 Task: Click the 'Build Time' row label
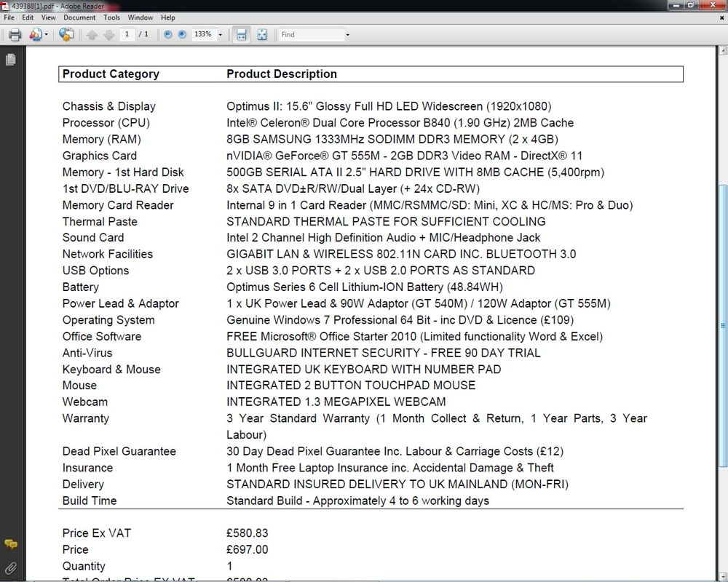pyautogui.click(x=90, y=501)
